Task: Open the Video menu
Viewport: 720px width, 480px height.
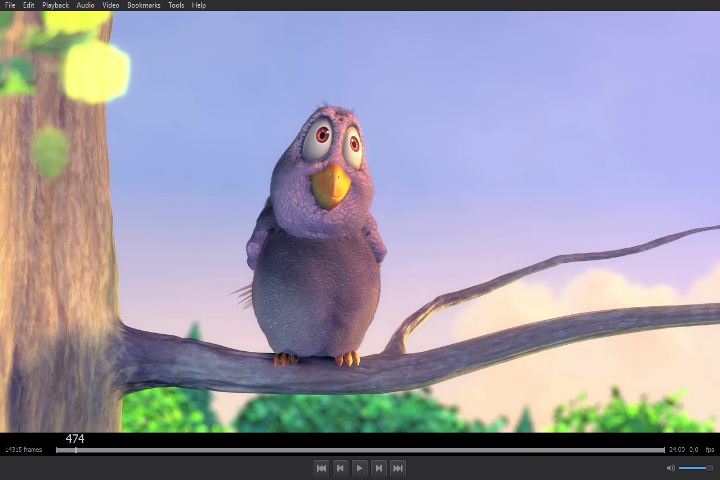Action: coord(111,5)
